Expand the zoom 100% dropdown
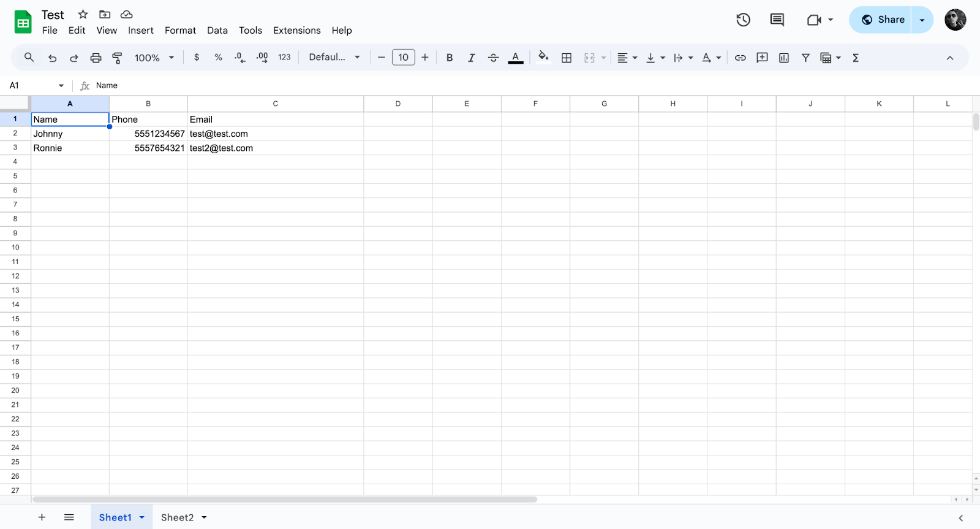Screen dimensions: 980x529 154,58
